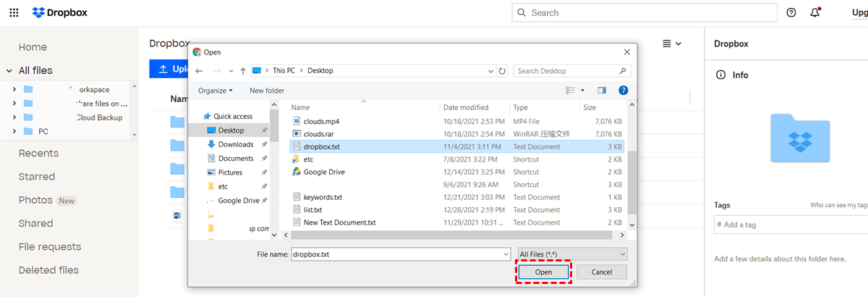This screenshot has width=868, height=297.
Task: Change Dropbox list view layout dropdown
Action: pos(672,44)
